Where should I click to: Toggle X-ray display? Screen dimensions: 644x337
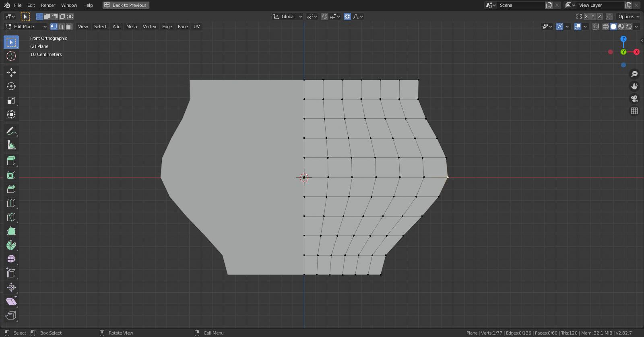tap(596, 27)
